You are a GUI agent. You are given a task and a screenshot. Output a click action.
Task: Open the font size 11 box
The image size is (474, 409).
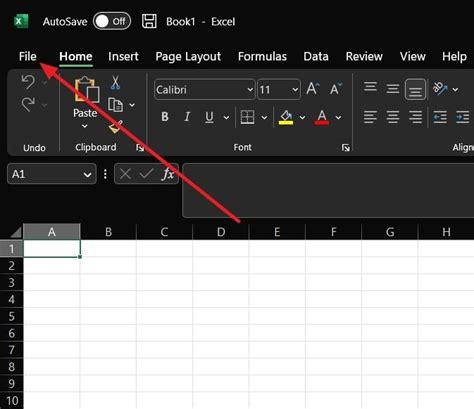coord(279,90)
